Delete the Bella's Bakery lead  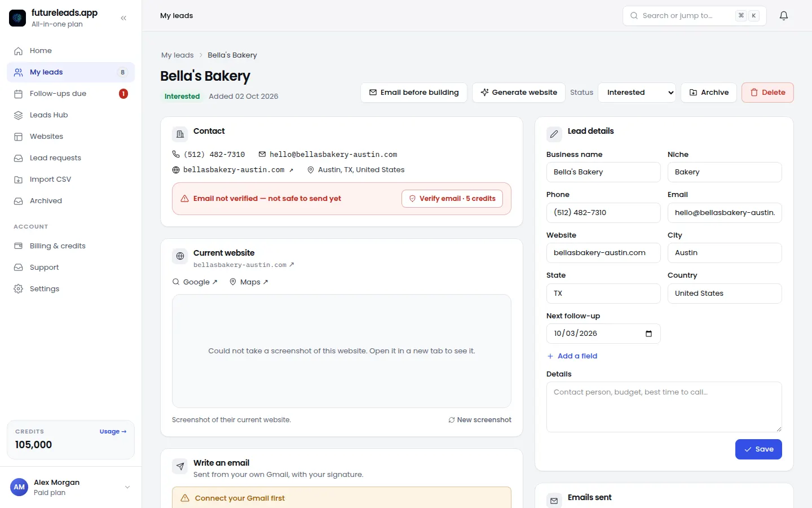[x=767, y=93]
